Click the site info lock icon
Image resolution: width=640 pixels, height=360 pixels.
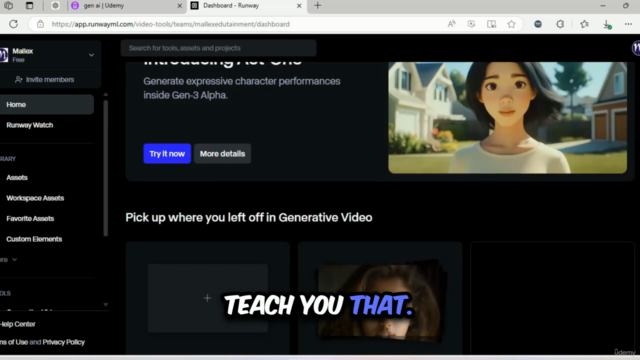point(40,24)
